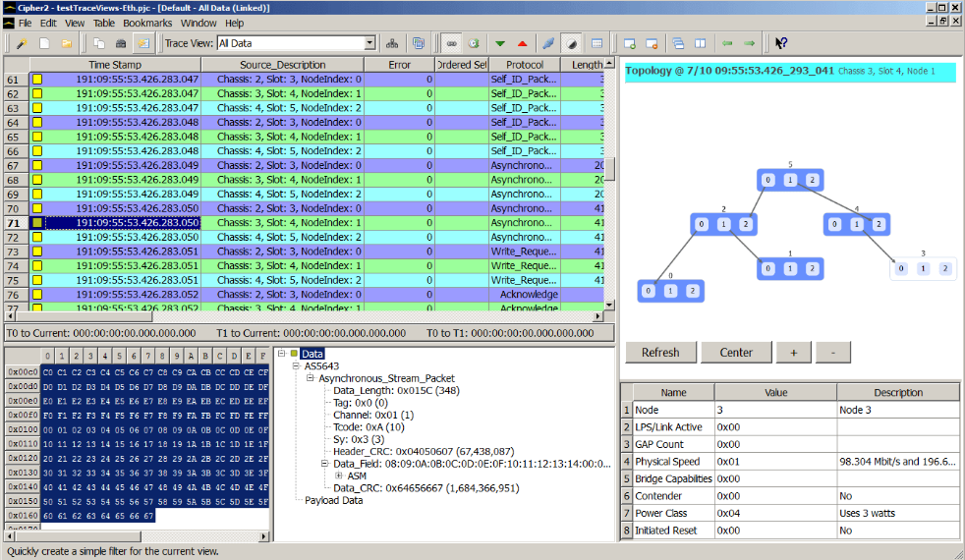Click the briefcase toolbar icon

tap(121, 43)
